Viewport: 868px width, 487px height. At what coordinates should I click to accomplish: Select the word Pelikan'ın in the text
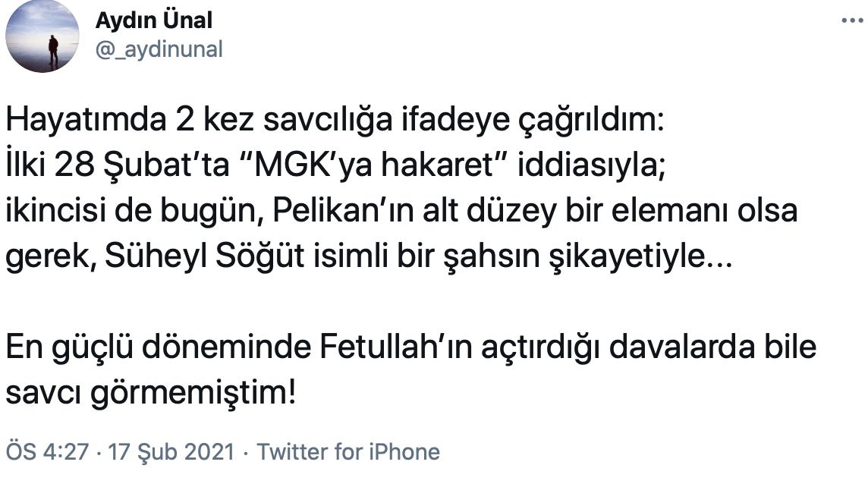(x=338, y=213)
